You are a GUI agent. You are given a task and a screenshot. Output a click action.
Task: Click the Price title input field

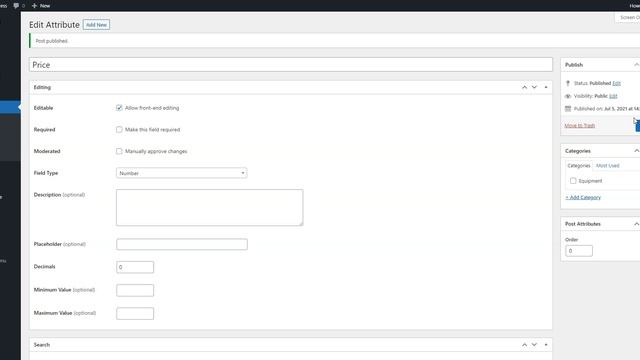click(291, 65)
